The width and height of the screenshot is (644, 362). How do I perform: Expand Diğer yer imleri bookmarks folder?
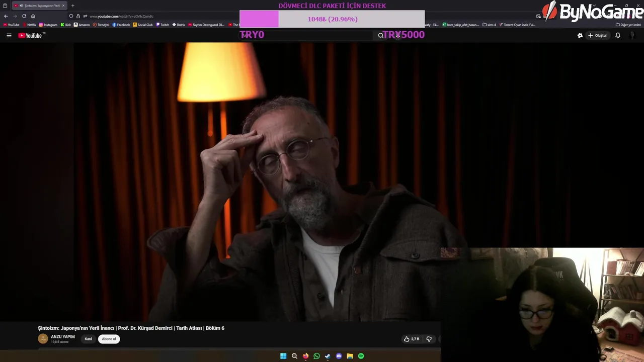point(628,25)
